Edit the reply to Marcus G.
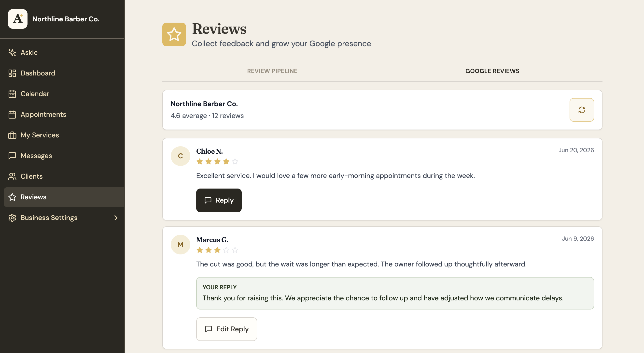 coord(226,329)
